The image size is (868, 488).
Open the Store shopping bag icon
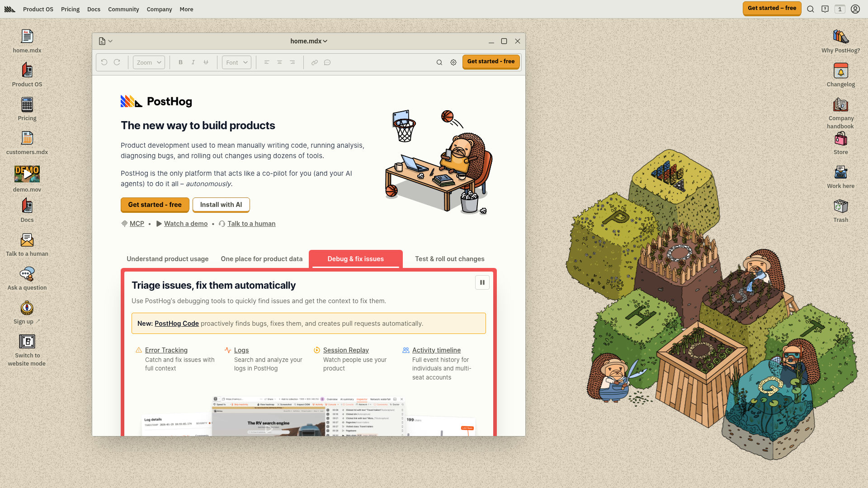pos(841,143)
